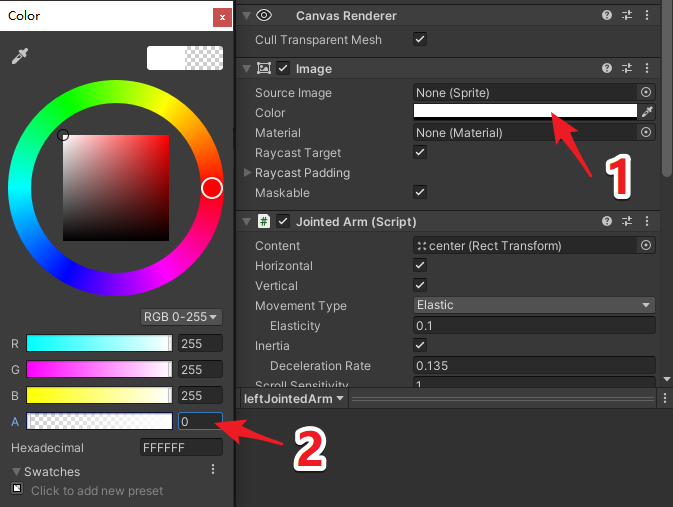Click the inspector vertical scrollbar
Viewport: 673px width, 507px height.
click(667, 88)
